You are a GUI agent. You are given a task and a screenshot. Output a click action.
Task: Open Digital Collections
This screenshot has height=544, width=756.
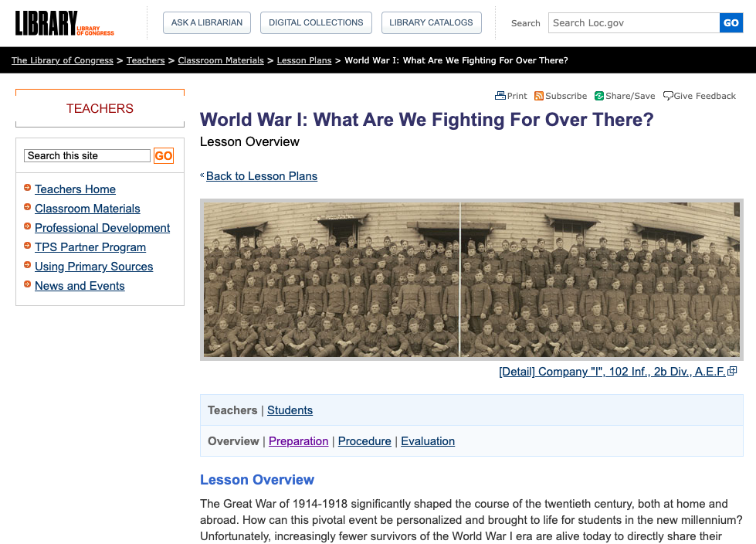pos(316,23)
